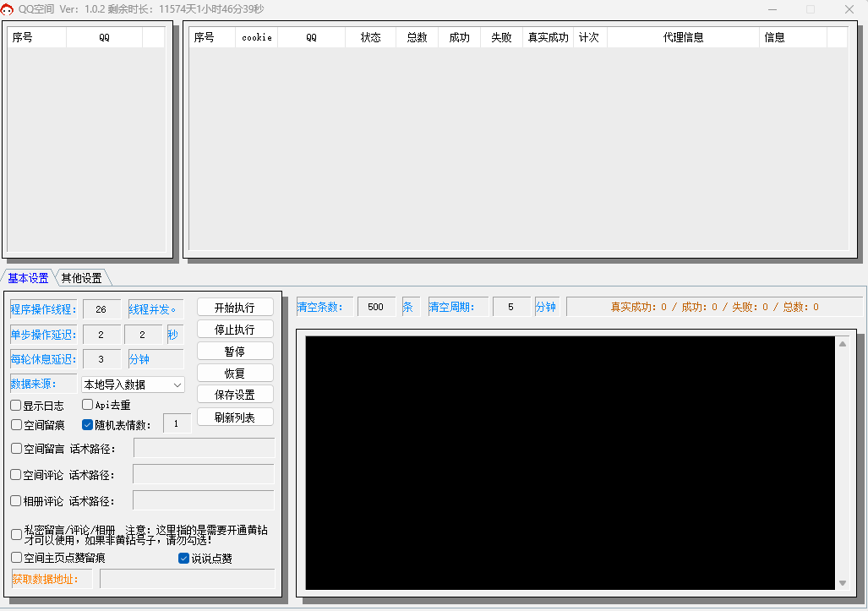Click the 刷新列表 button
Image resolution: width=868 pixels, height=611 pixels.
235,417
